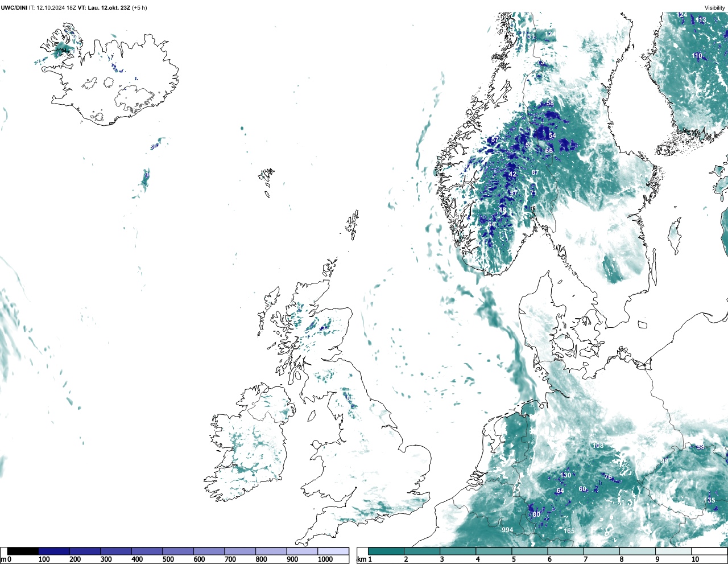Image resolution: width=728 pixels, height=564 pixels.
Task: Click the visibility value '42' over Norway
Action: click(x=512, y=174)
